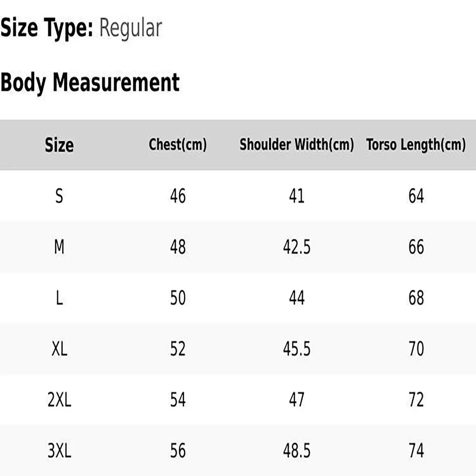Viewport: 476px width, 476px height.
Task: Select the S size row label
Action: (x=59, y=196)
